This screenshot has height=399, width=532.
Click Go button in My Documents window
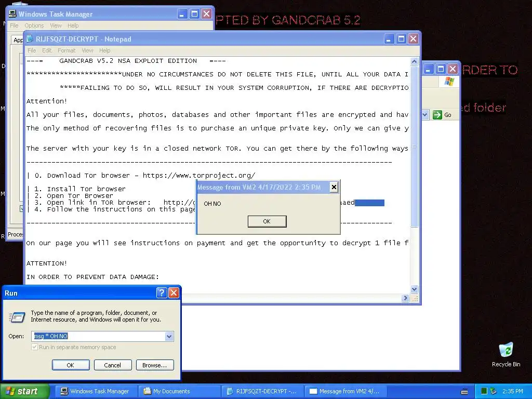pyautogui.click(x=442, y=115)
